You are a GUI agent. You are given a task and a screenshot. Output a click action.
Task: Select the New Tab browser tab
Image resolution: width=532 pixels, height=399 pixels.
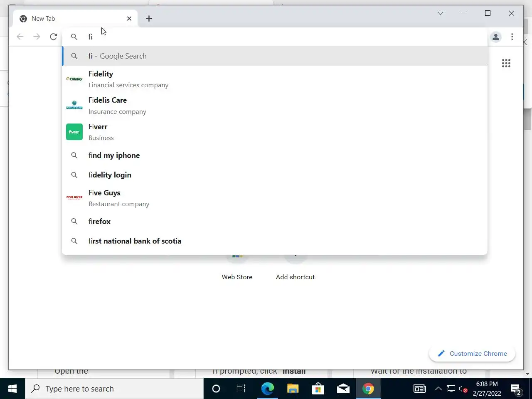(75, 19)
